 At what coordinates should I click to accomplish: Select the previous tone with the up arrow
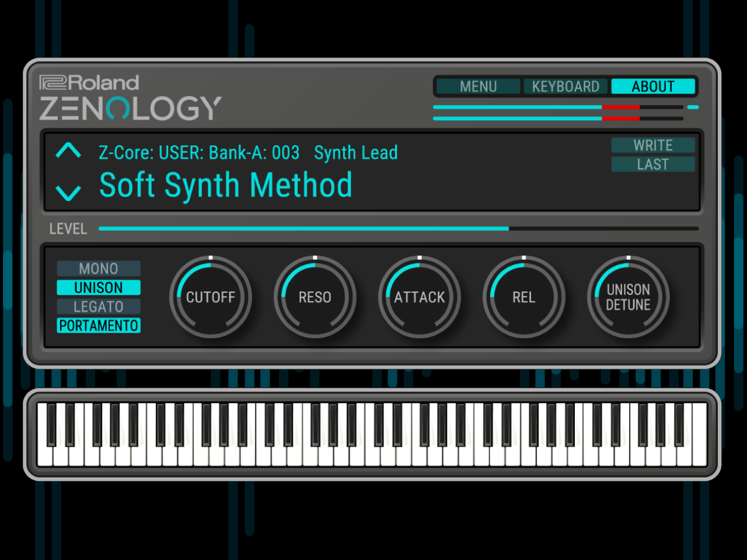pyautogui.click(x=68, y=150)
